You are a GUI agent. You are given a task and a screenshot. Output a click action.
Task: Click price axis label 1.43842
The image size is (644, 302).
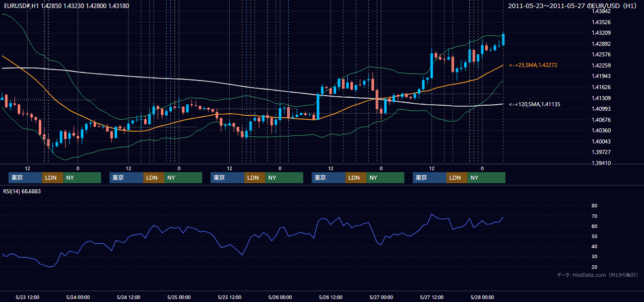click(x=601, y=11)
